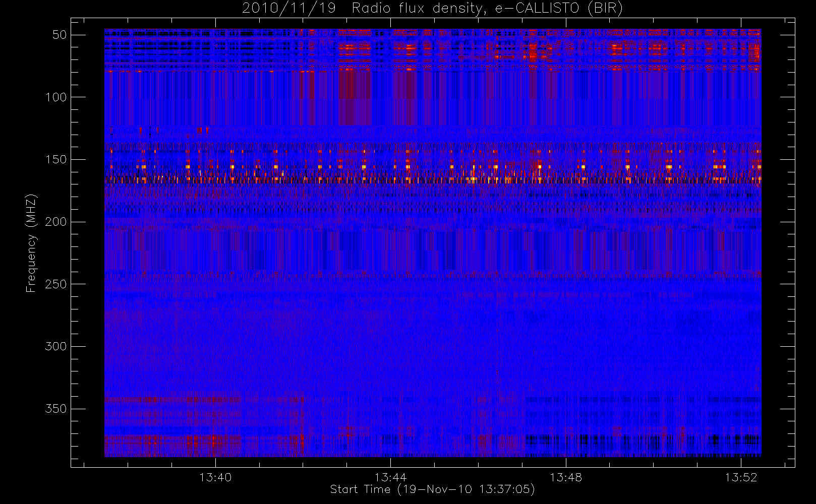816x504 pixels.
Task: Click the 13:44 time tick label
Action: coord(390,477)
